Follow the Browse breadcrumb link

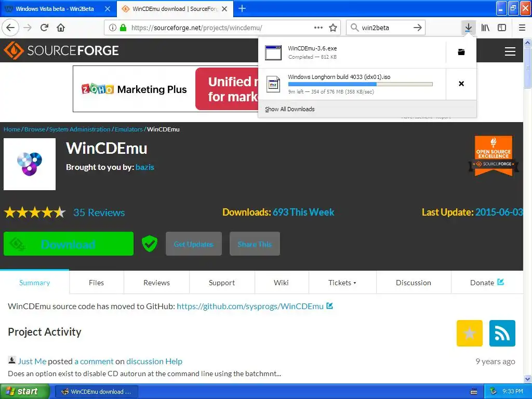pos(35,129)
